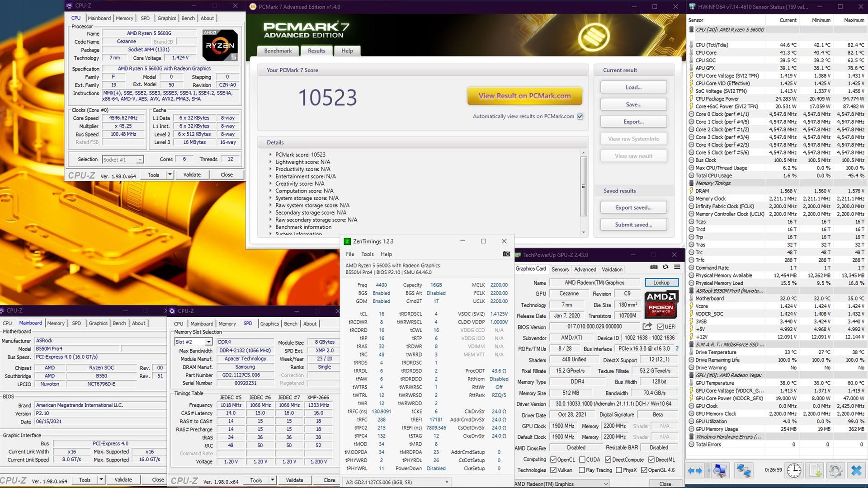Toggle OpenCL checkbox in GPU-Z
The image size is (868, 488).
(553, 460)
